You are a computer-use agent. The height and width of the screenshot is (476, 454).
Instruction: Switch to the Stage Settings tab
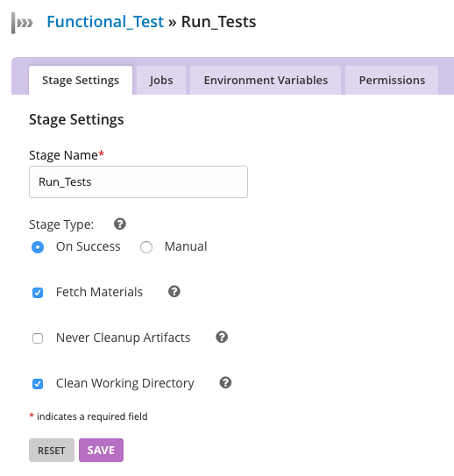(x=81, y=81)
